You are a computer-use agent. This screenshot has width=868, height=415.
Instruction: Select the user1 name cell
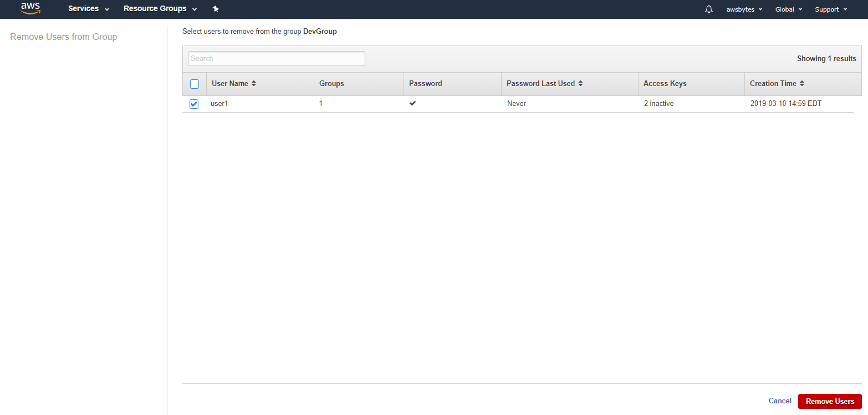click(219, 104)
